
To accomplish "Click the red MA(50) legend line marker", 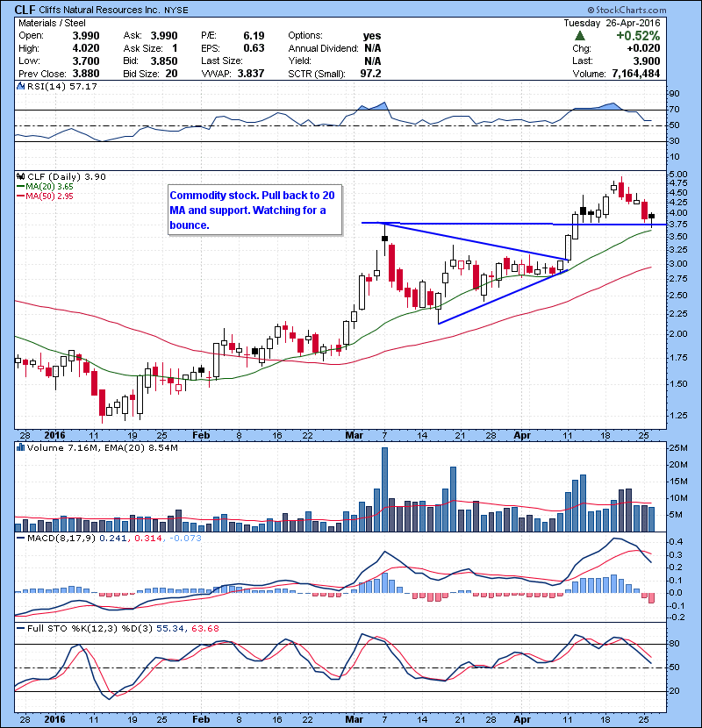I will pyautogui.click(x=20, y=196).
